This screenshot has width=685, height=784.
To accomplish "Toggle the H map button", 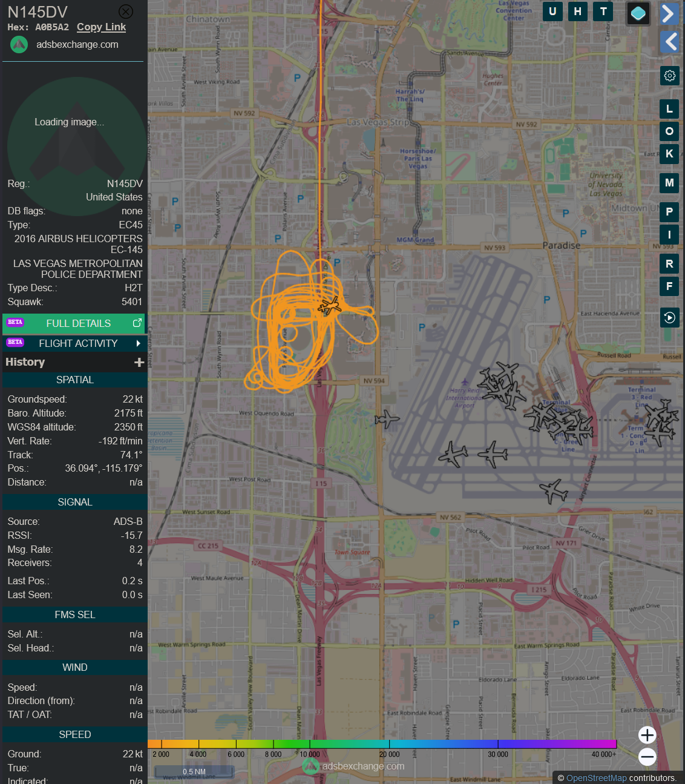I will 578,12.
